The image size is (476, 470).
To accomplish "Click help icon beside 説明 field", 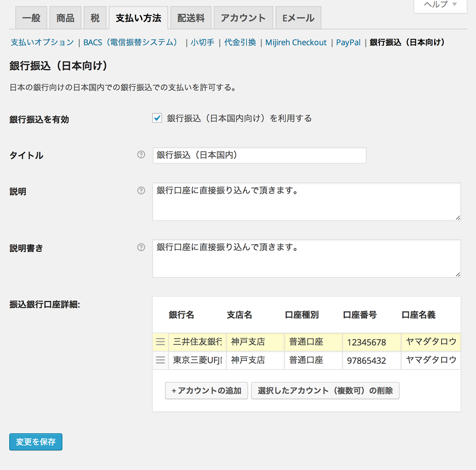I will click(x=141, y=191).
